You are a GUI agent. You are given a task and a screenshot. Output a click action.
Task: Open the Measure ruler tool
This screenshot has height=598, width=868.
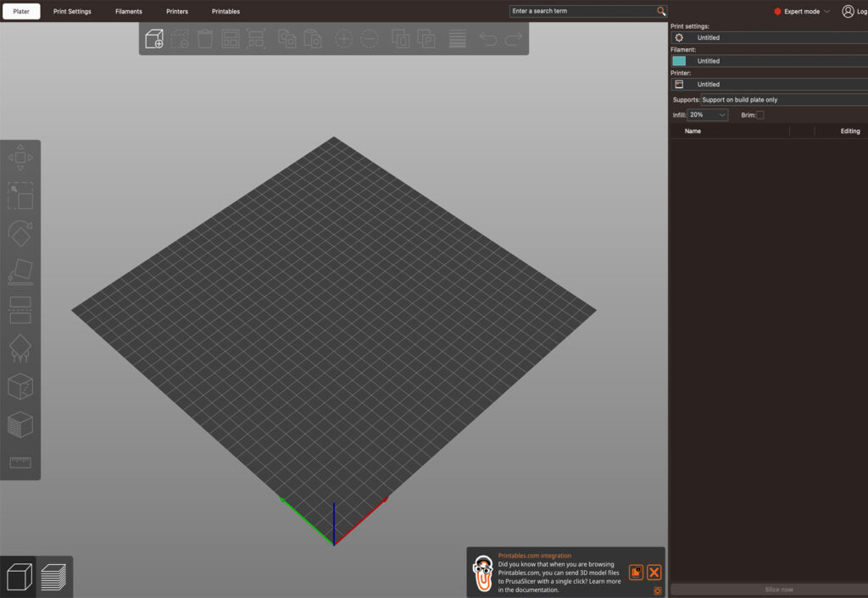20,462
